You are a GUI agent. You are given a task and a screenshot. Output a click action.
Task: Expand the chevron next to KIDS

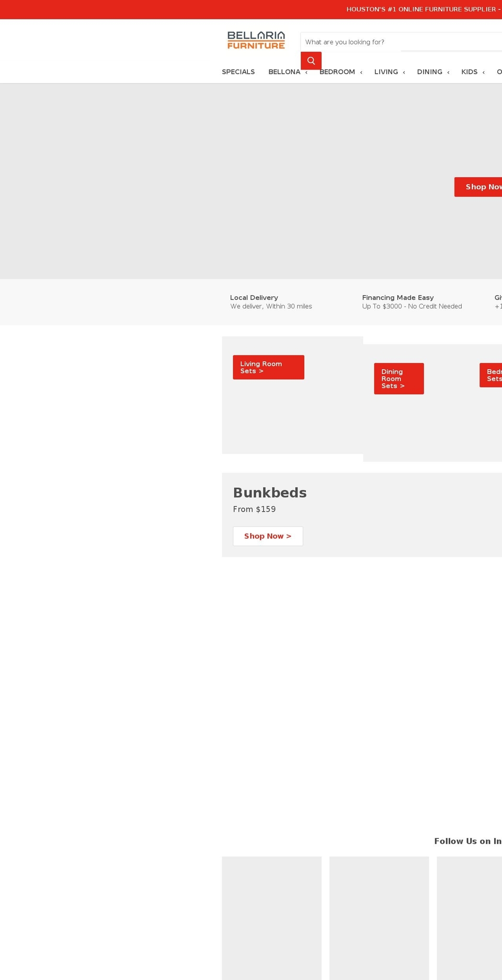click(484, 73)
